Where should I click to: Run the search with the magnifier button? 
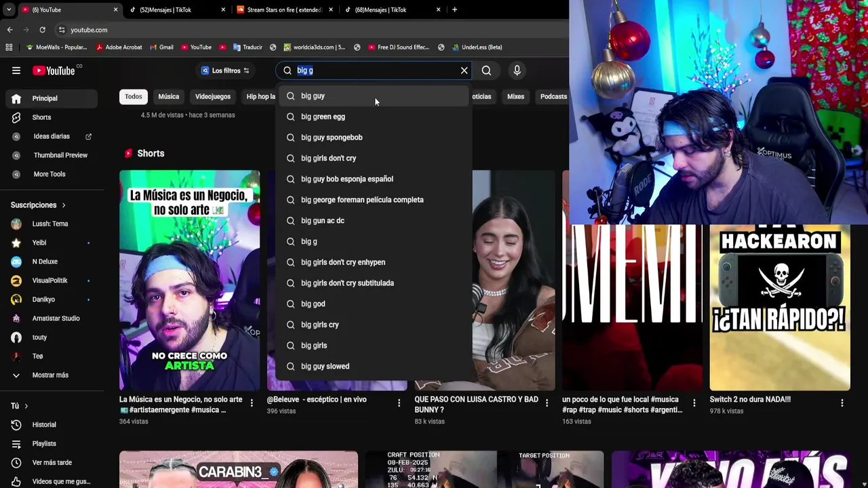click(x=486, y=70)
